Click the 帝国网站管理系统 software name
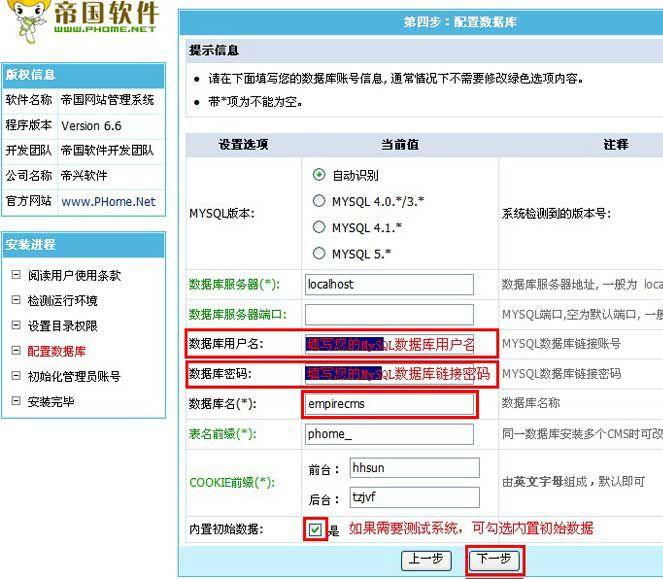The width and height of the screenshot is (663, 579). [x=107, y=100]
